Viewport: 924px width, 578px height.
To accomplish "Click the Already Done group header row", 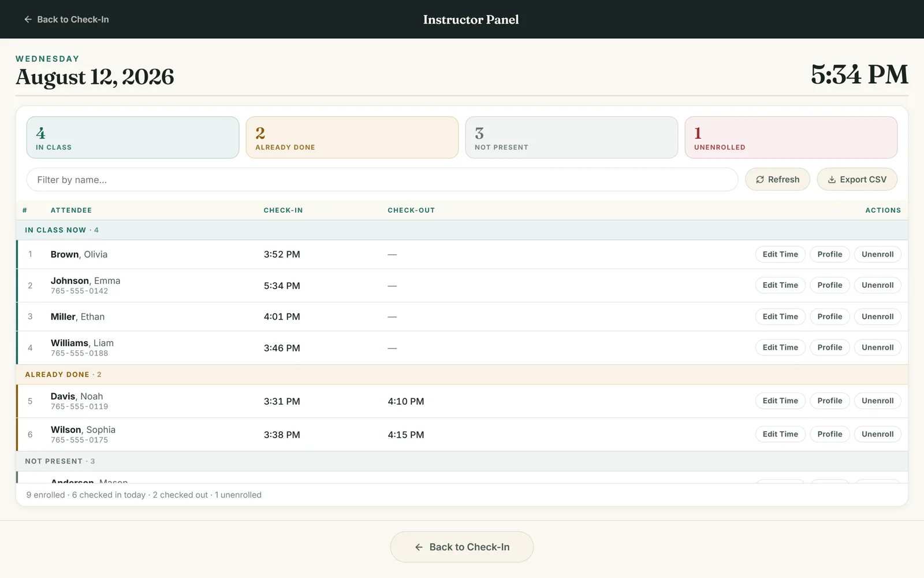I will click(462, 375).
